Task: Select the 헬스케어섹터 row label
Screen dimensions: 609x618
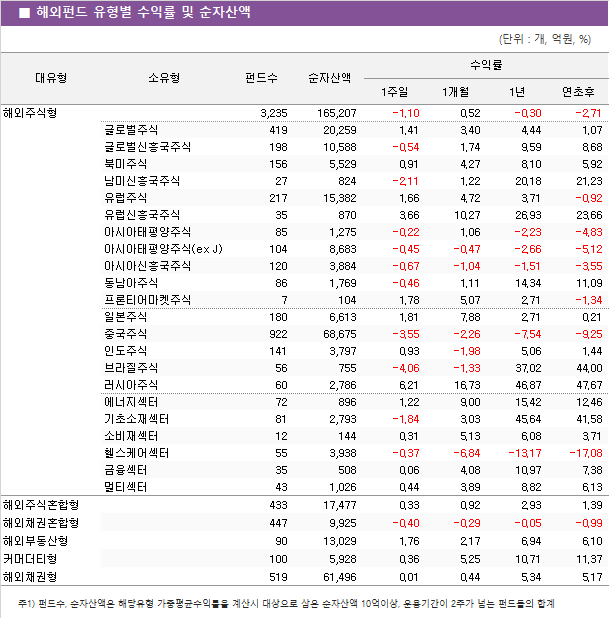Action: coord(136,452)
